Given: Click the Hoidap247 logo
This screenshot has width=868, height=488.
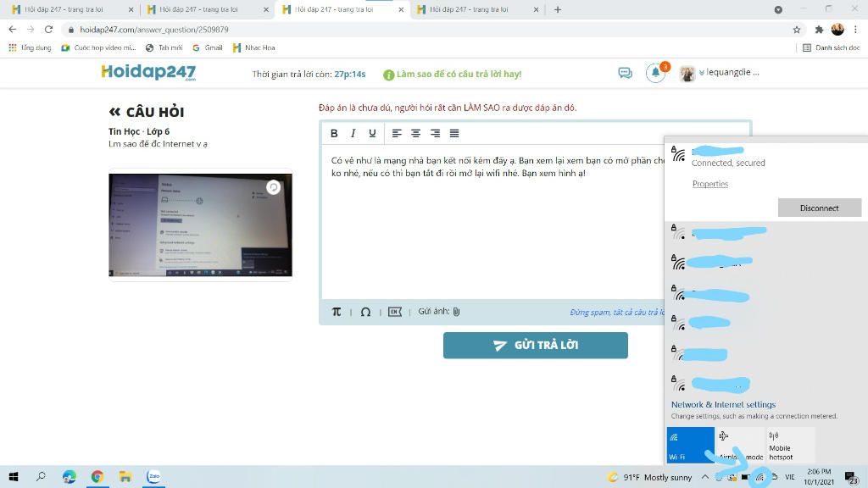Looking at the screenshot, I should pos(148,73).
